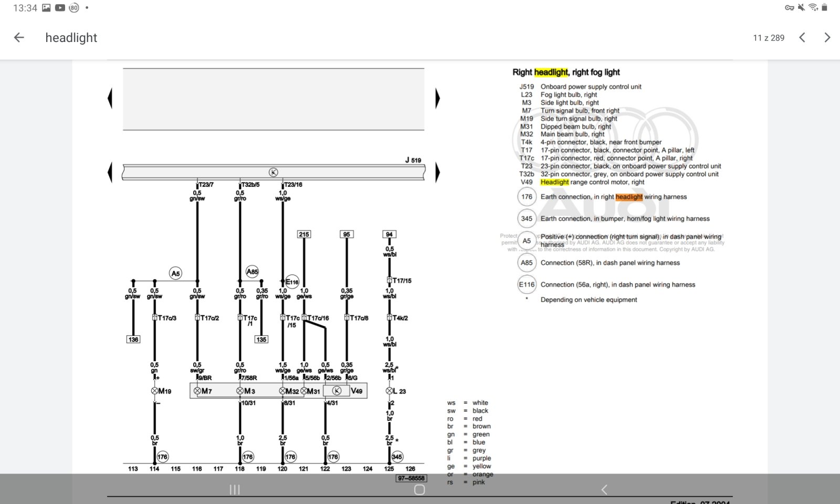Tap the back arrow beside headlight
The height and width of the screenshot is (504, 840).
pyautogui.click(x=19, y=37)
